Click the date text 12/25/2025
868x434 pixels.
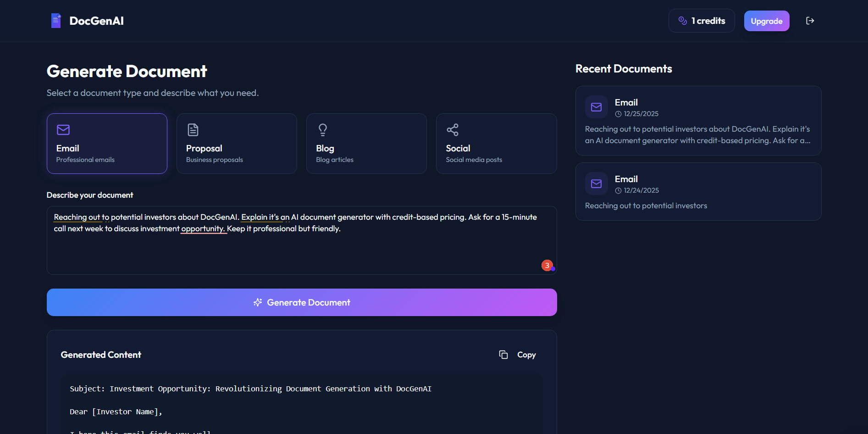(x=641, y=114)
